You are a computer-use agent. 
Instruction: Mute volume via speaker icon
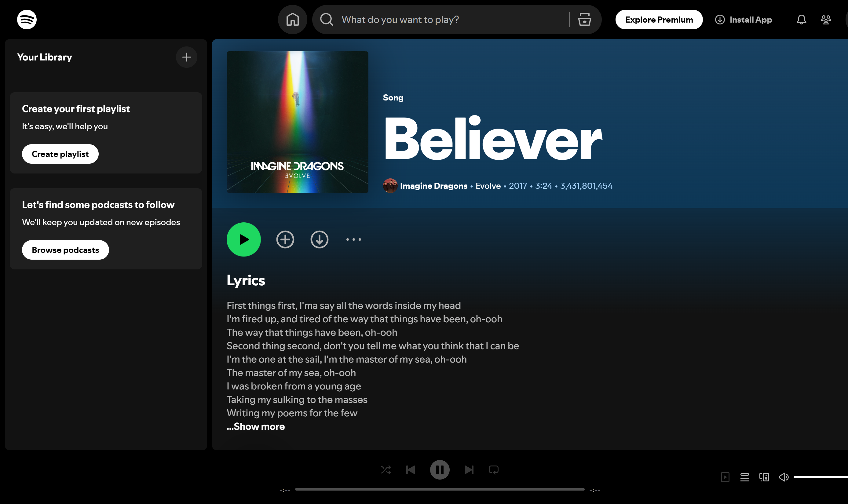784,477
